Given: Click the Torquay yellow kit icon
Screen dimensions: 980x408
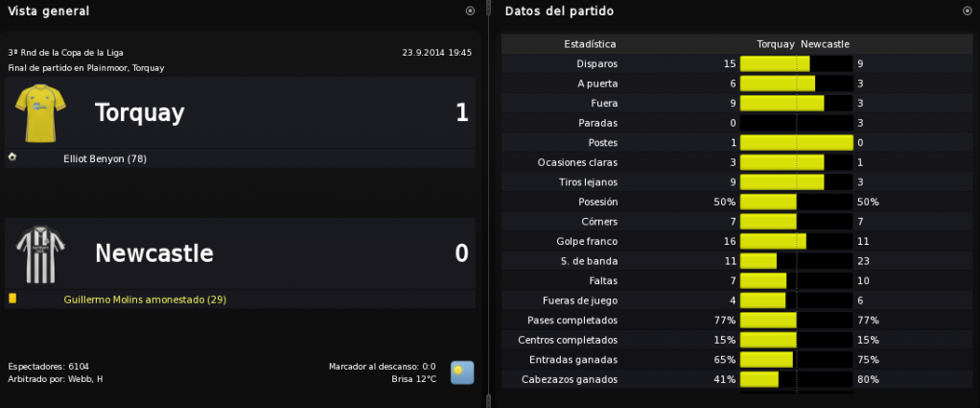Looking at the screenshot, I should (40, 112).
